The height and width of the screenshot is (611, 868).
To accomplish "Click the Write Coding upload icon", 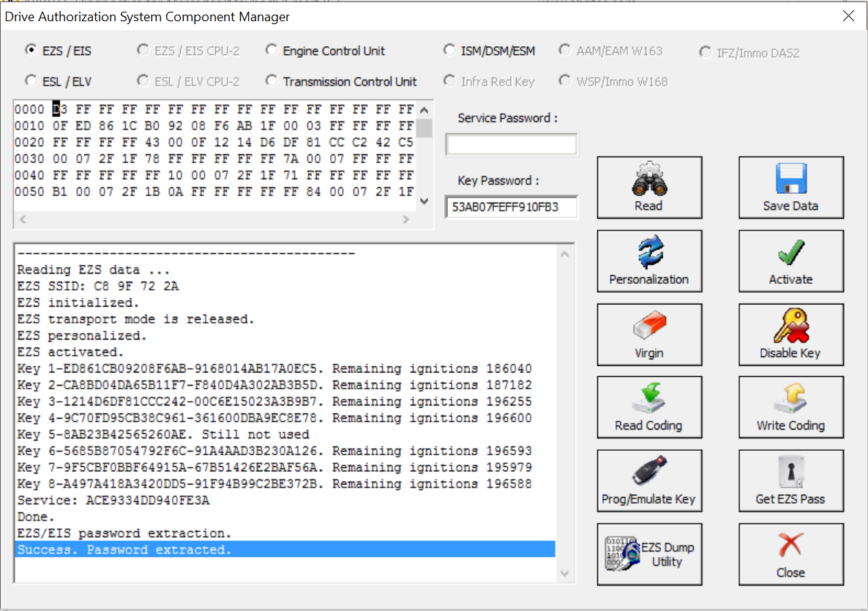I will point(790,400).
